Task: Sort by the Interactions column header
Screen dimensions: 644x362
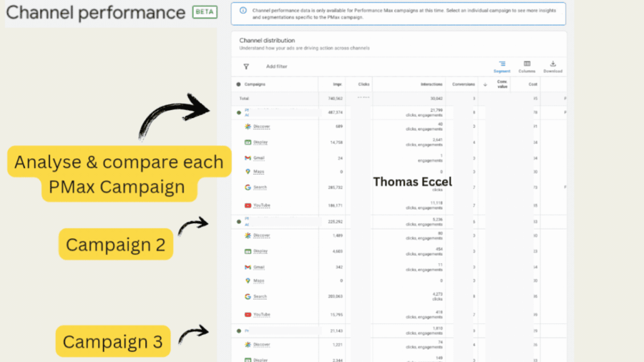Action: click(x=431, y=84)
